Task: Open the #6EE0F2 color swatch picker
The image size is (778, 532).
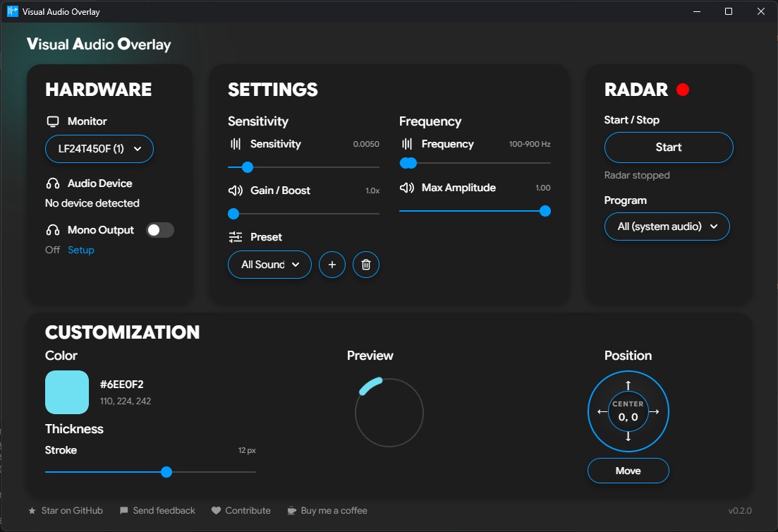Action: [x=67, y=392]
